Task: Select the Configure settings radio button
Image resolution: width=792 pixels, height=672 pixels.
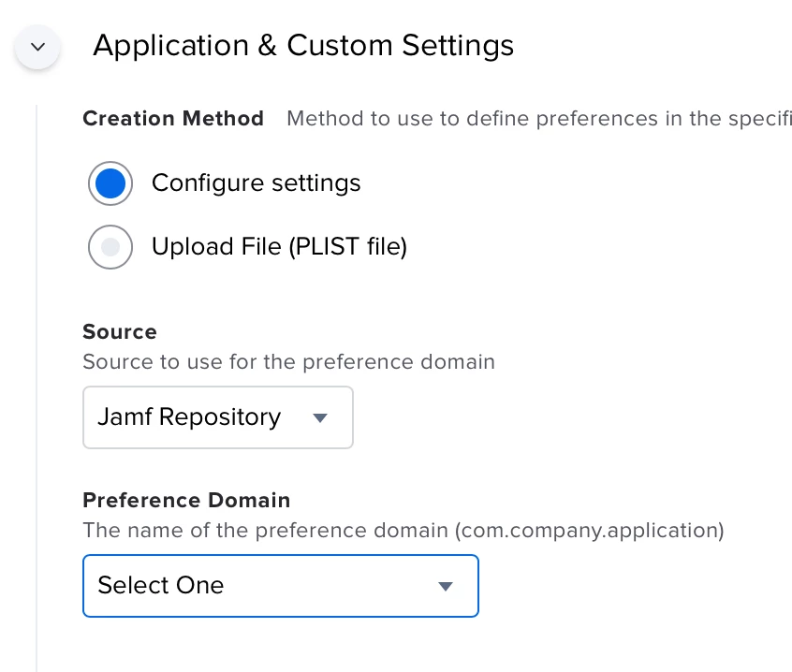Action: click(110, 183)
